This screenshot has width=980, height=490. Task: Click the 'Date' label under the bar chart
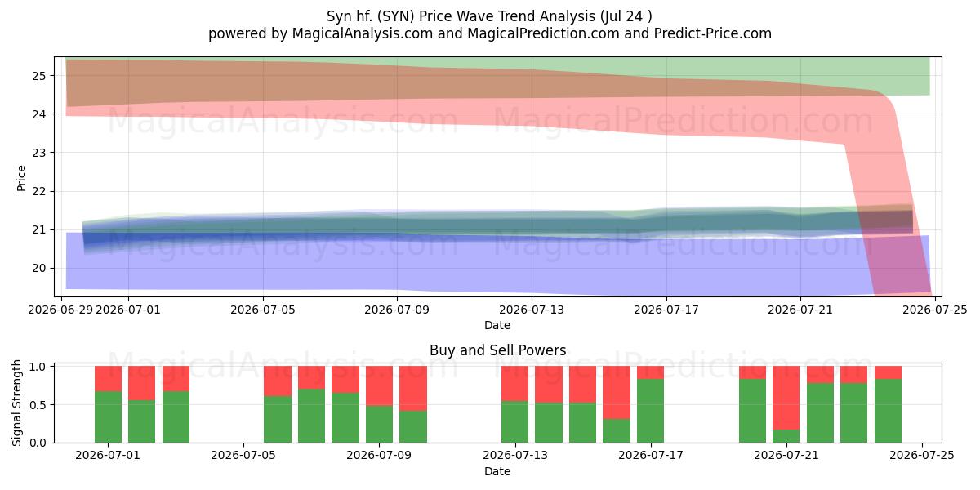coord(497,471)
